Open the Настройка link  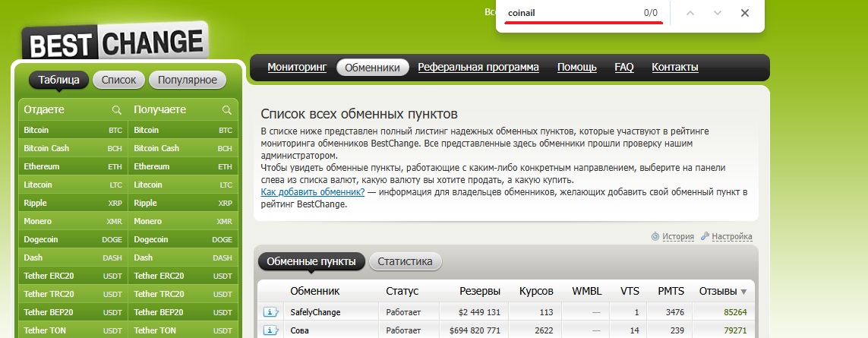coord(732,236)
